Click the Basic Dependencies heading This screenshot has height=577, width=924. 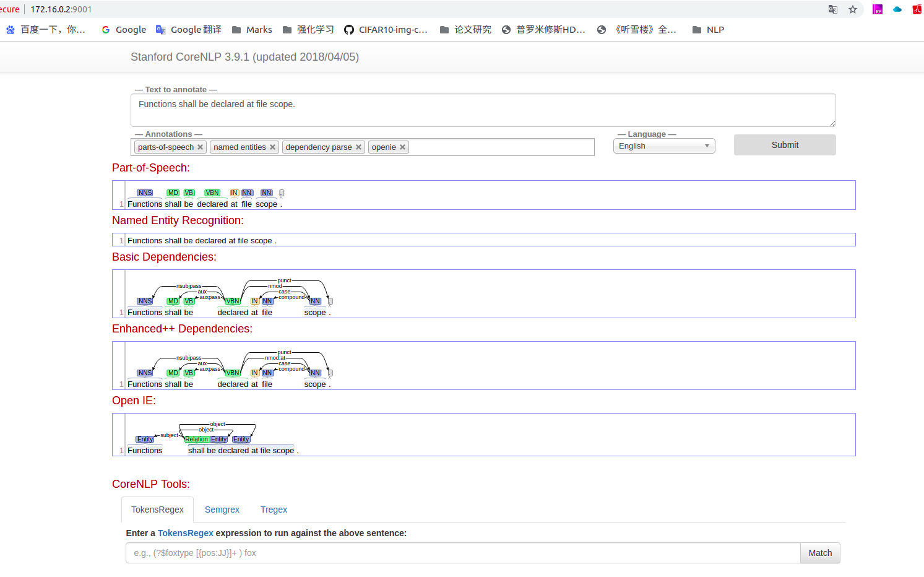pos(164,257)
